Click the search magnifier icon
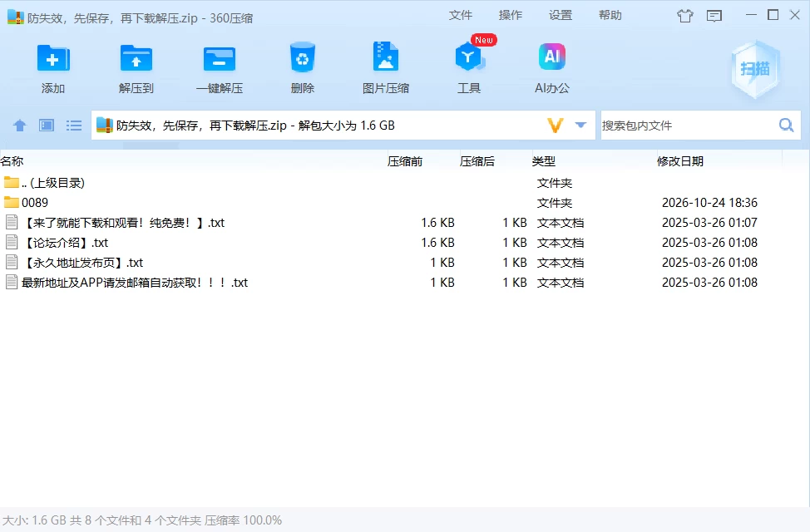This screenshot has height=532, width=810. 786,125
